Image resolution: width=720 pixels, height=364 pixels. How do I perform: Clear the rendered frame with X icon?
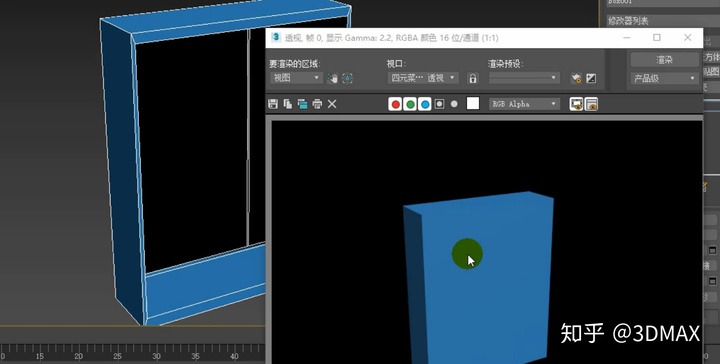click(x=332, y=104)
